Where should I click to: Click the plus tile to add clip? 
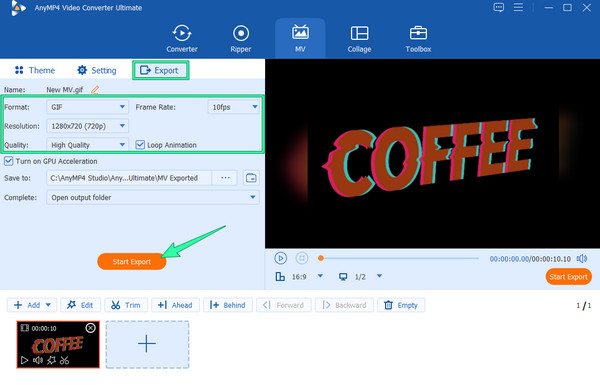(x=147, y=344)
